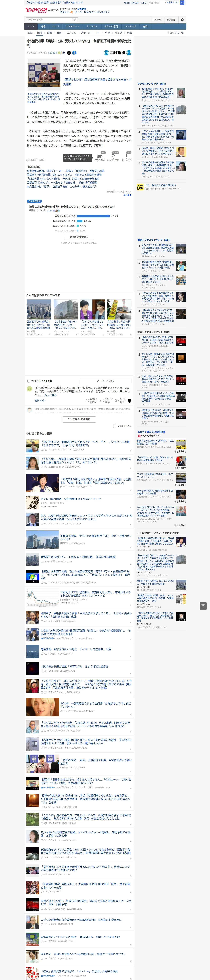The image size is (210, 980).
Task: Open rank 1 video thumbnail with 0:47 duration
Action: click(181, 341)
